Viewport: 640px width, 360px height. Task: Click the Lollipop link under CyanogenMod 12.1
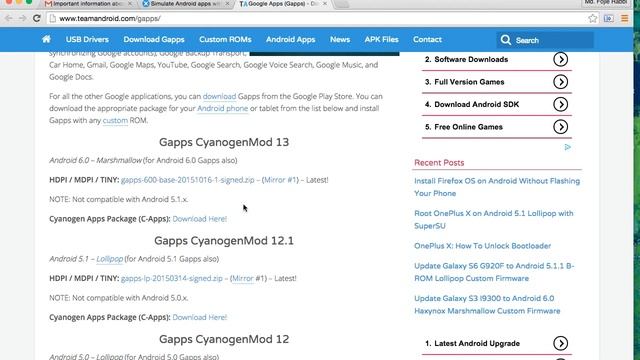point(109,259)
